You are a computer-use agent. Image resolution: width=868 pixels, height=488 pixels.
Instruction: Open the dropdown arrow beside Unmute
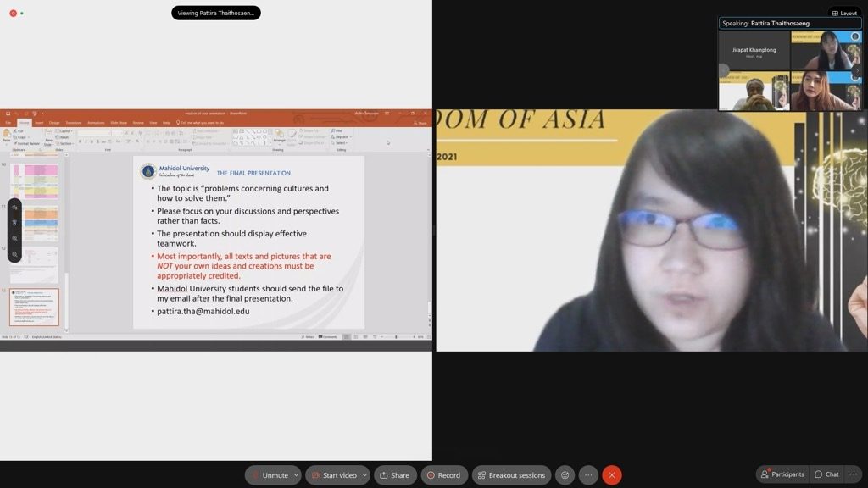coord(296,475)
